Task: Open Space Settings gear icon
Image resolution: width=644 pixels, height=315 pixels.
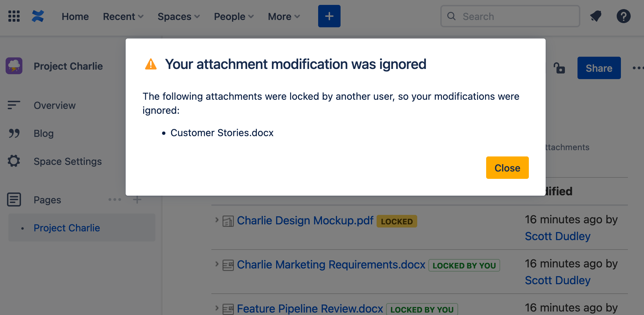Action: tap(14, 161)
